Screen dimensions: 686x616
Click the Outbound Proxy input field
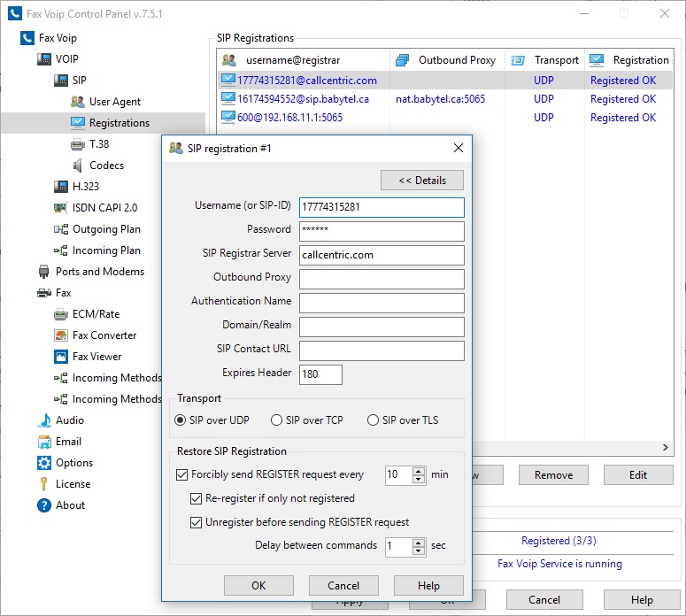[x=382, y=279]
